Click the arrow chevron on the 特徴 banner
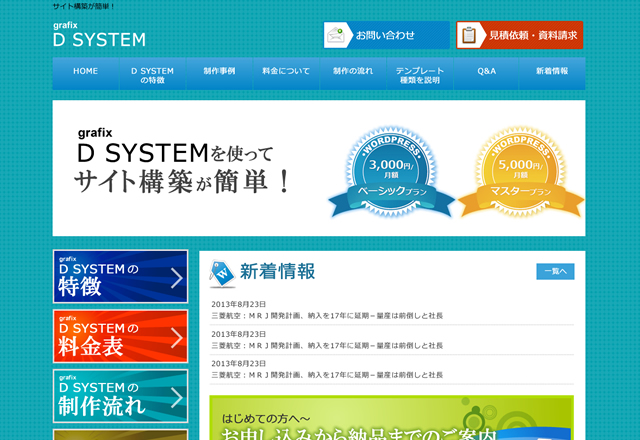 [x=177, y=278]
